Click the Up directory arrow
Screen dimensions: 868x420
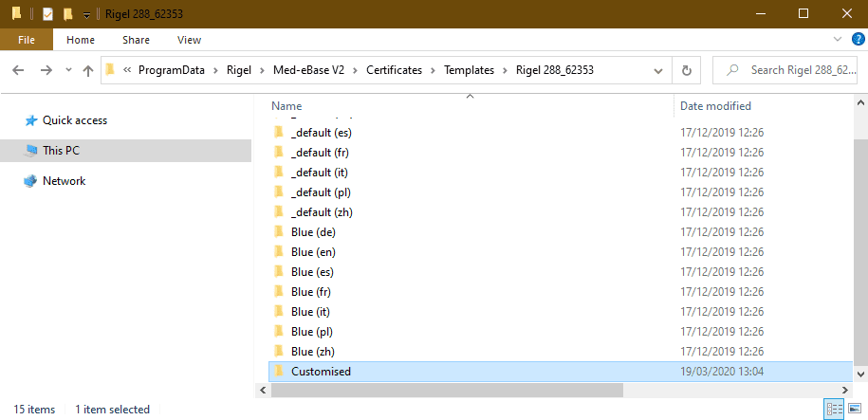88,71
